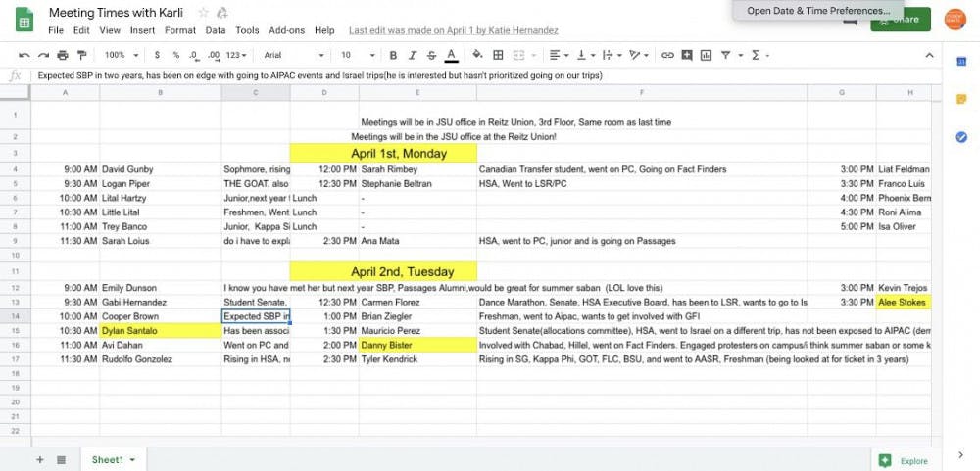The height and width of the screenshot is (471, 980).
Task: Select the April 1st, Monday header cell
Action: [383, 153]
